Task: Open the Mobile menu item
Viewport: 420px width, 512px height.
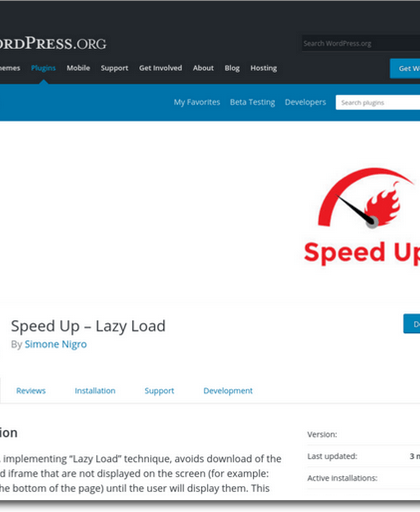Action: (x=78, y=68)
